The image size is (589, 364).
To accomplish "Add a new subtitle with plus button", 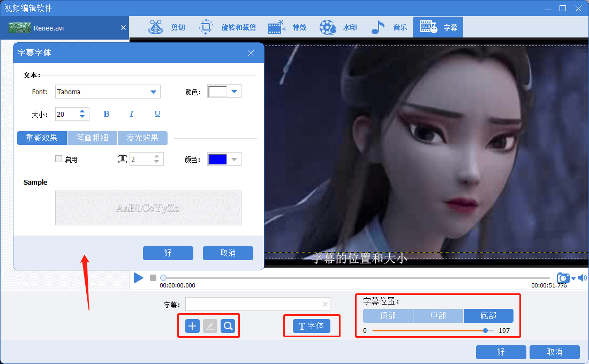I will pyautogui.click(x=192, y=326).
